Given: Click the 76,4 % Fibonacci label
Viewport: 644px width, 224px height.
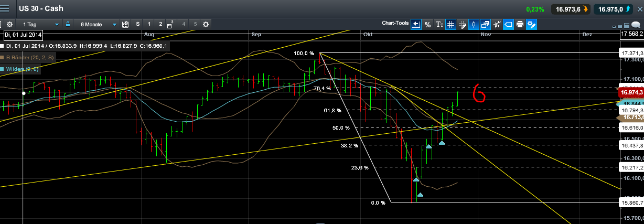Looking at the screenshot, I should (x=322, y=89).
